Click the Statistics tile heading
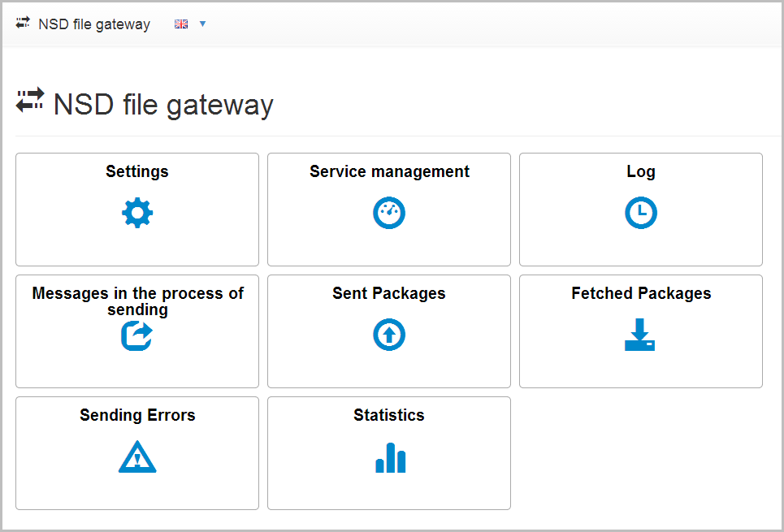 pyautogui.click(x=389, y=415)
